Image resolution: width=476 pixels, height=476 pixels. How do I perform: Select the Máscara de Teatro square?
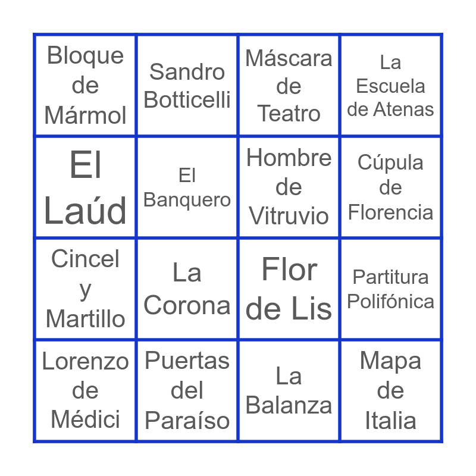tap(289, 85)
